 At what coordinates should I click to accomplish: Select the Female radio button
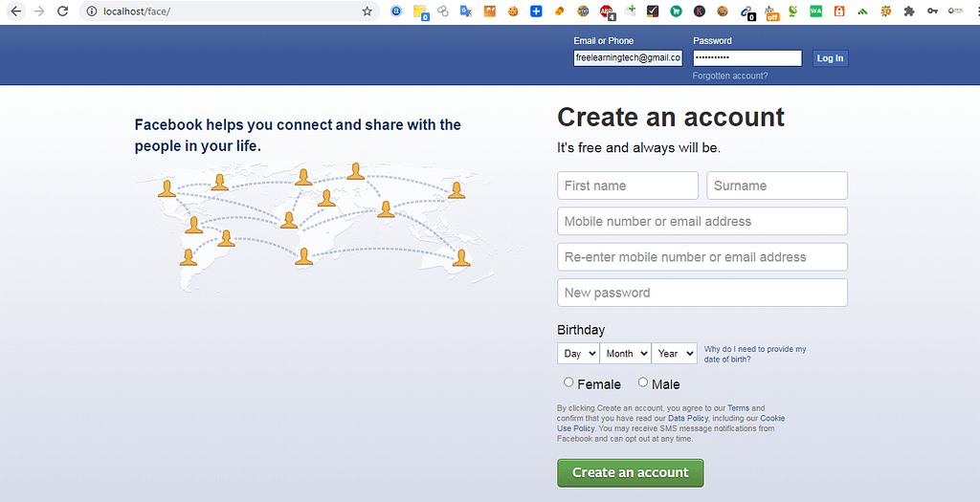click(x=568, y=382)
